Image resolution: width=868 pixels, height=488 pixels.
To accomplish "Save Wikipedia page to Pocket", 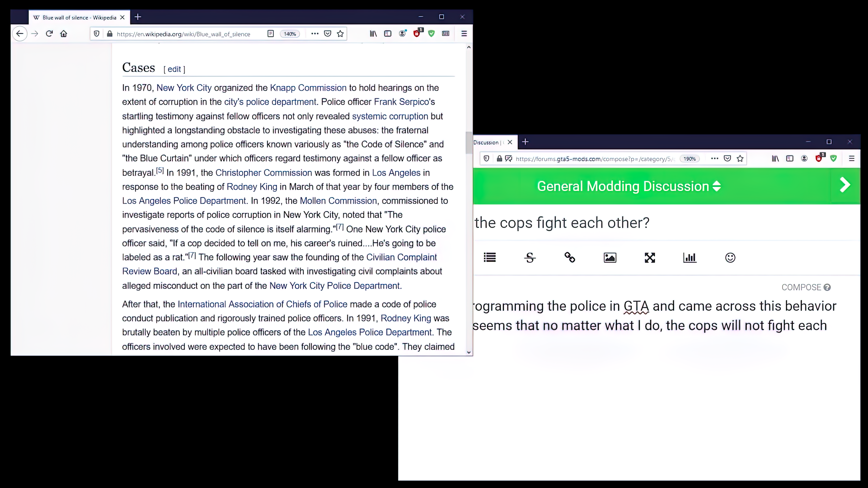I will pyautogui.click(x=327, y=34).
